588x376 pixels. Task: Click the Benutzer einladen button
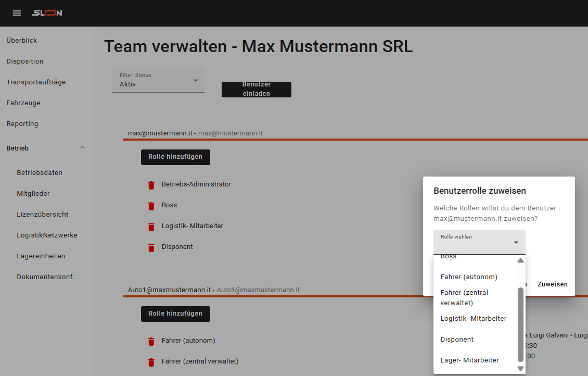(256, 89)
